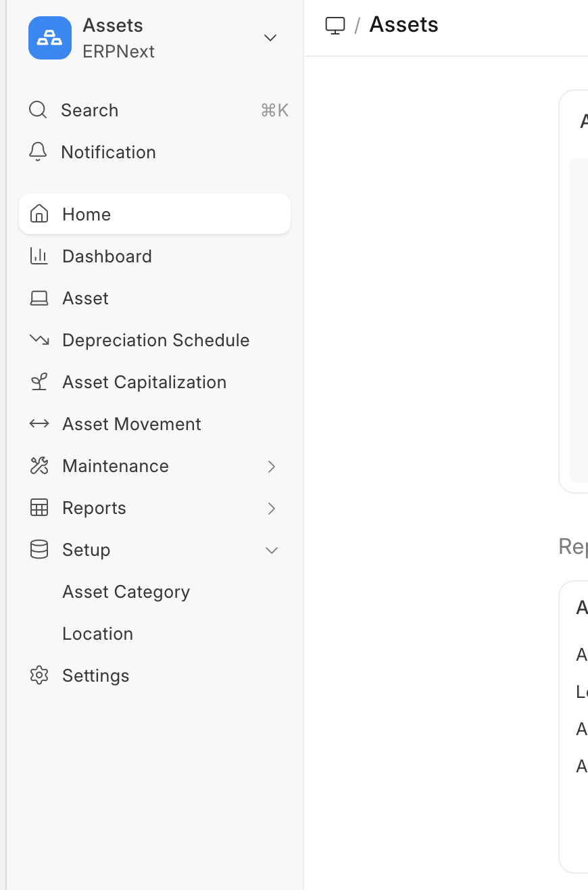Viewport: 588px width, 890px height.
Task: Open the Assets workspace switcher dropdown
Action: (x=270, y=38)
